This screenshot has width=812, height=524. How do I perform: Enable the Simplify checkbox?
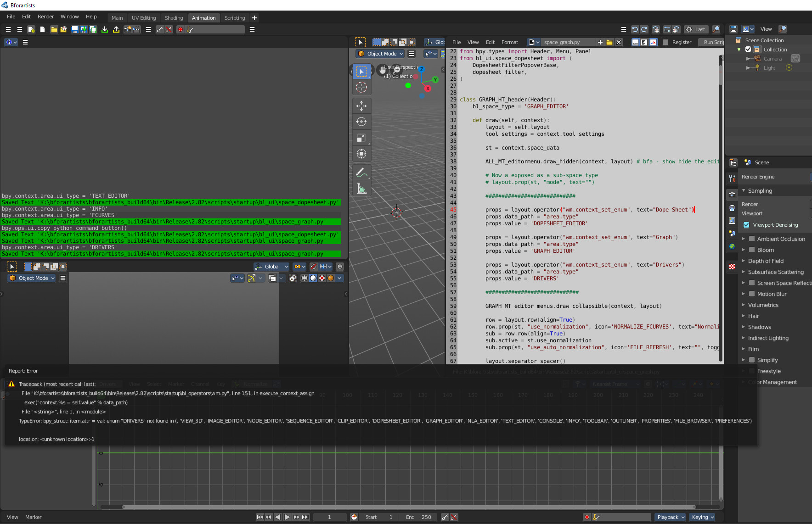(x=752, y=360)
